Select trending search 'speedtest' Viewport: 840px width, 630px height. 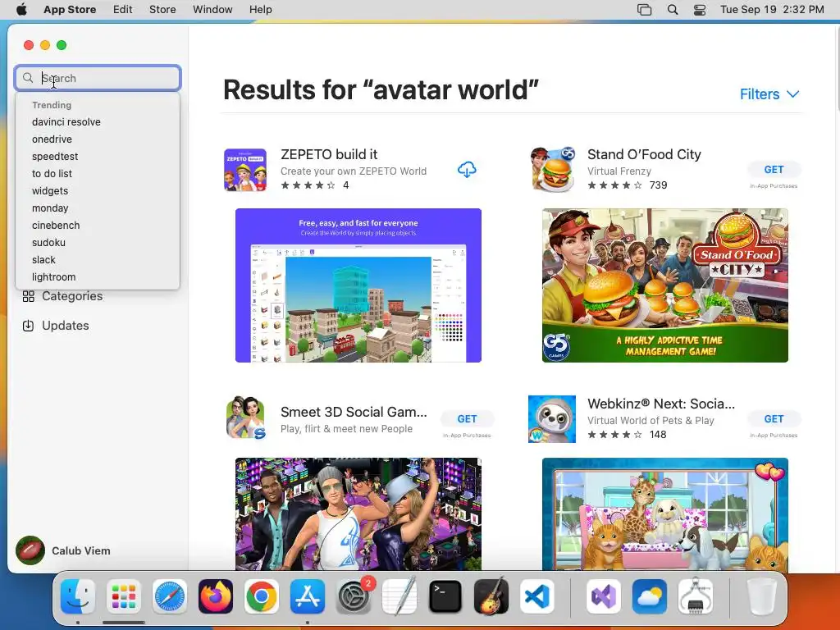tap(55, 157)
